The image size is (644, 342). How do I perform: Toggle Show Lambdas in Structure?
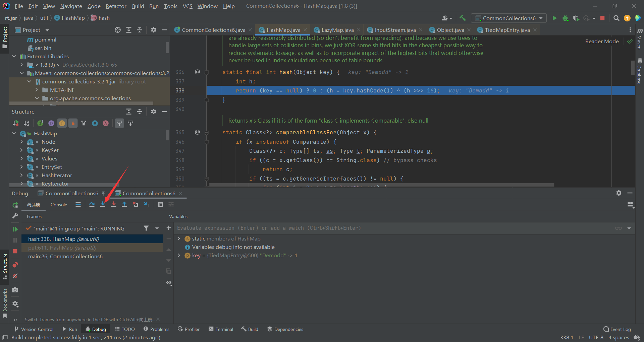[106, 123]
